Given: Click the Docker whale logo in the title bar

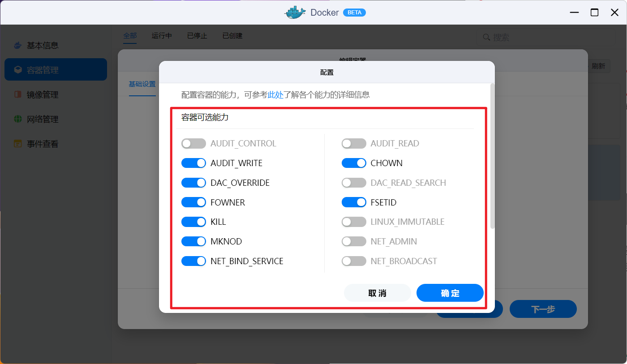Looking at the screenshot, I should pyautogui.click(x=295, y=12).
